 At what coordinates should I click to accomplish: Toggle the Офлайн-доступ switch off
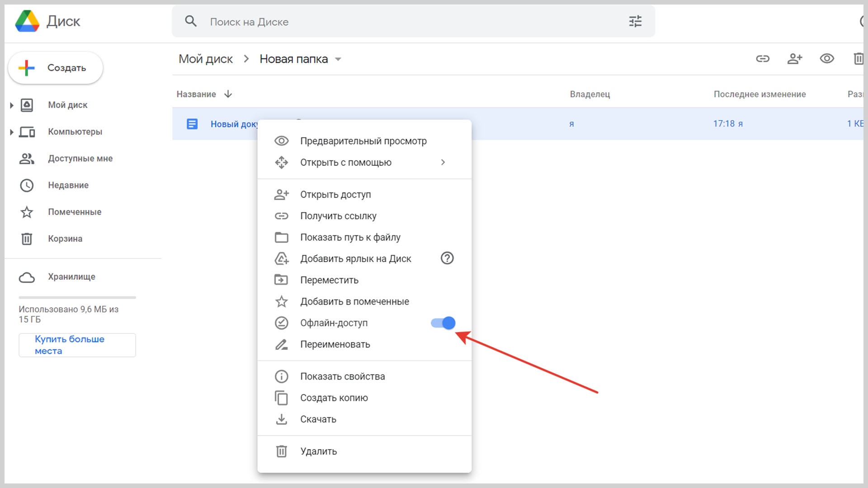click(443, 323)
